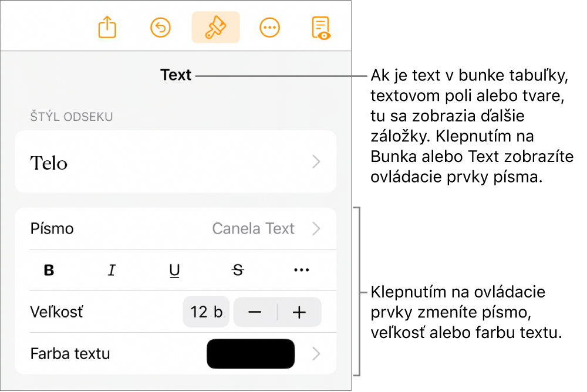Expand Farba textu chevron
Screen dimensions: 587x392
[x=316, y=353]
